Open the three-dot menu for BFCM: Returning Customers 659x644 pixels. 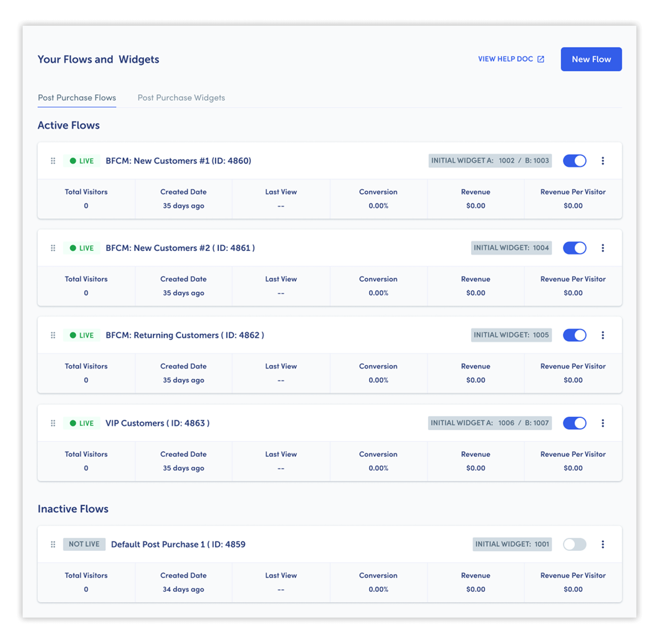[603, 335]
